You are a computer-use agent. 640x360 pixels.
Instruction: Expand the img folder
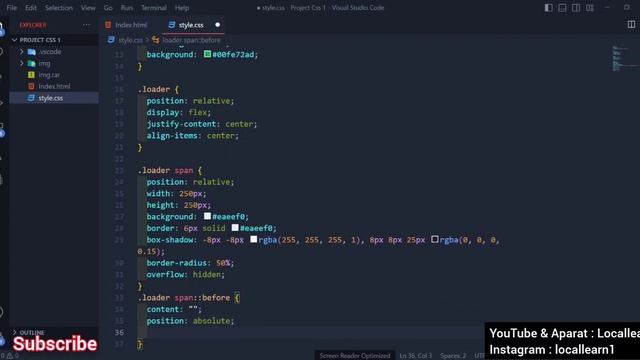22,63
